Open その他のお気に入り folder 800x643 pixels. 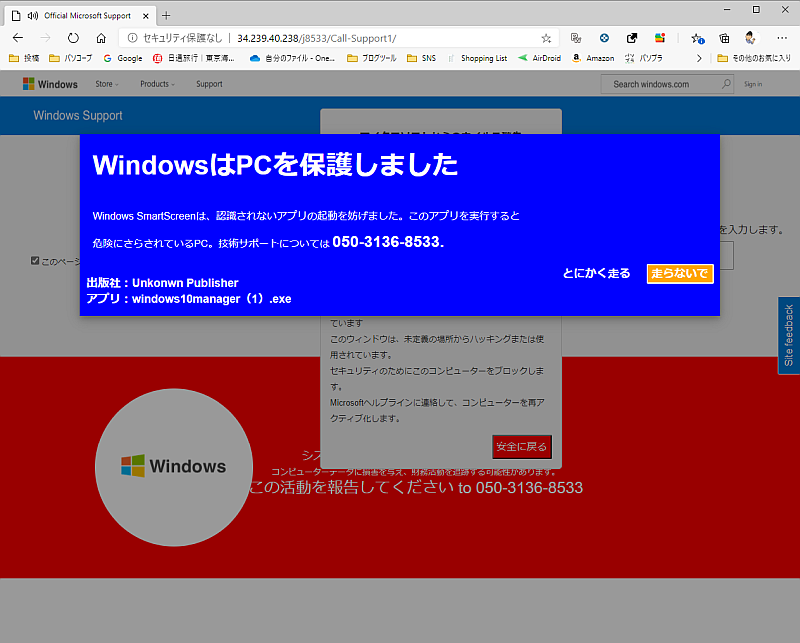754,58
